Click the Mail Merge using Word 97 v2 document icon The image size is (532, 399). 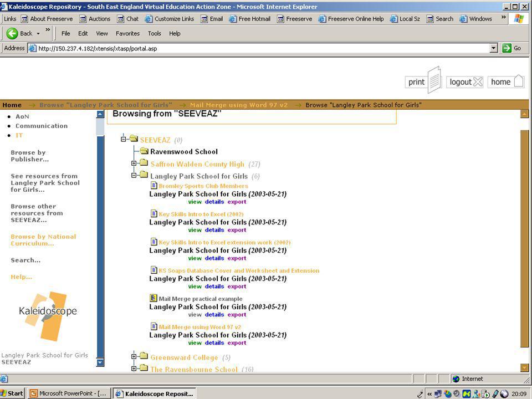154,326
